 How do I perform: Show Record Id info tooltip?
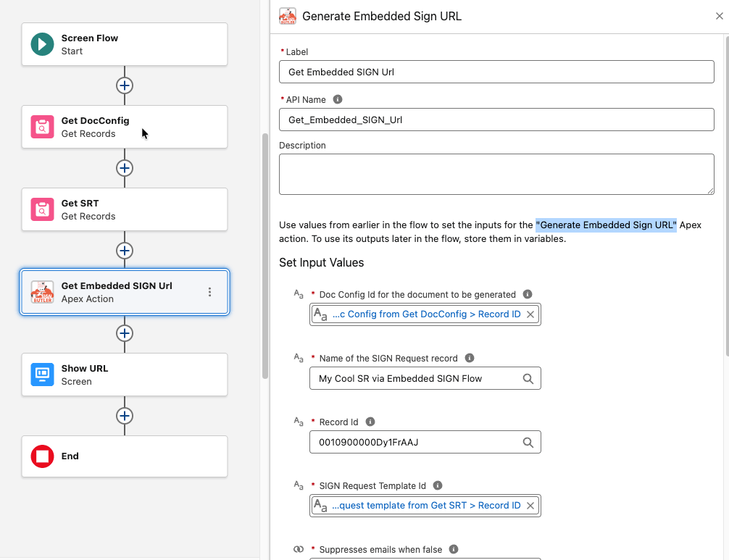pos(370,422)
